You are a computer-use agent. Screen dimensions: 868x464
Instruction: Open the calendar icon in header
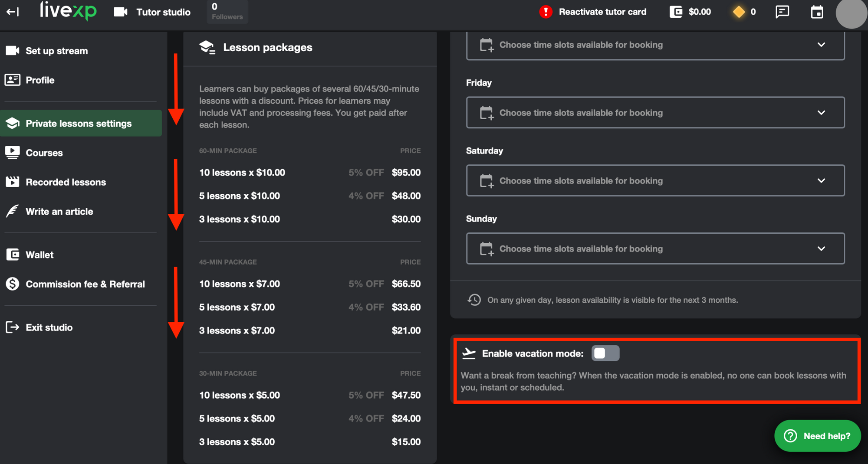(x=817, y=12)
